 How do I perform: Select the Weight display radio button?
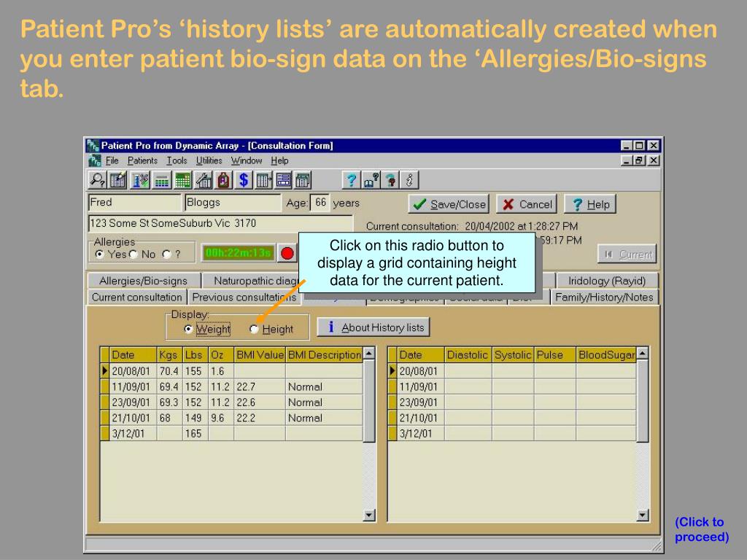[188, 329]
